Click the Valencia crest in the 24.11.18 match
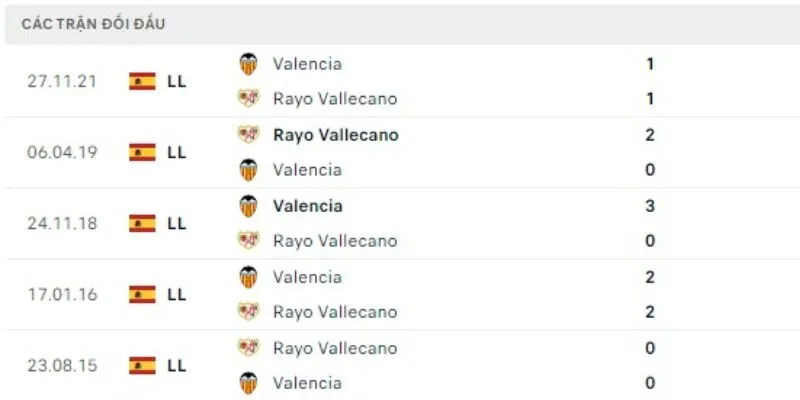Screen dimensions: 800x400 248,206
